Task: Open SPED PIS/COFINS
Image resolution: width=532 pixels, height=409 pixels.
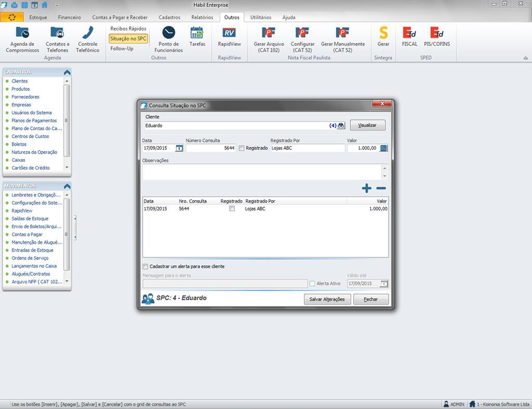Action: pos(437,37)
